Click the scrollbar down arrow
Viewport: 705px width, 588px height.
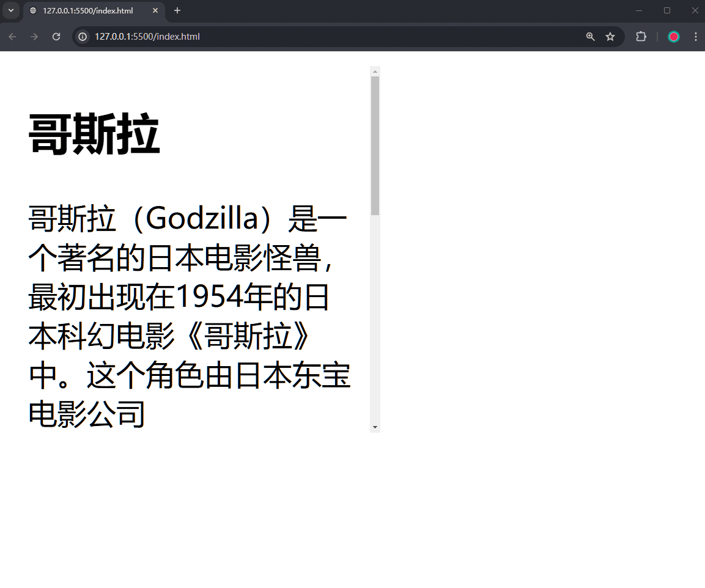pos(375,427)
